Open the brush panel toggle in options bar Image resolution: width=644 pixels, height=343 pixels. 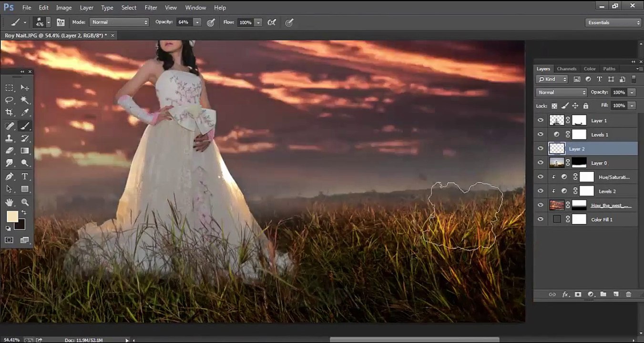click(x=61, y=22)
